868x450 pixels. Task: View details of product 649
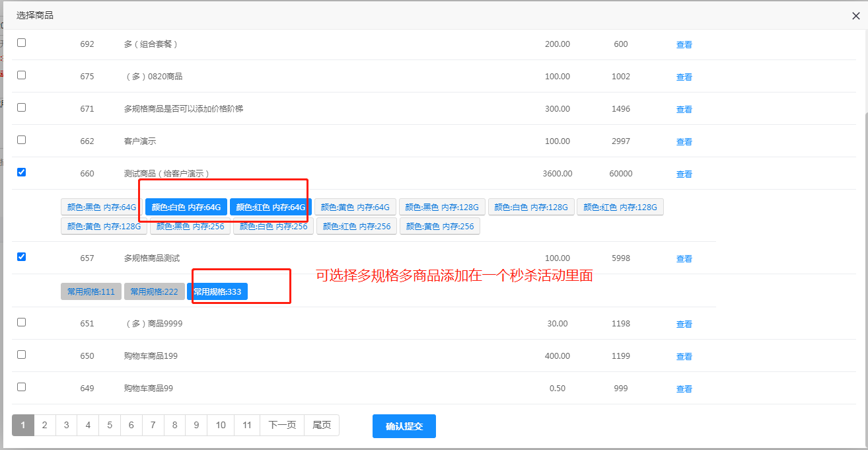684,389
